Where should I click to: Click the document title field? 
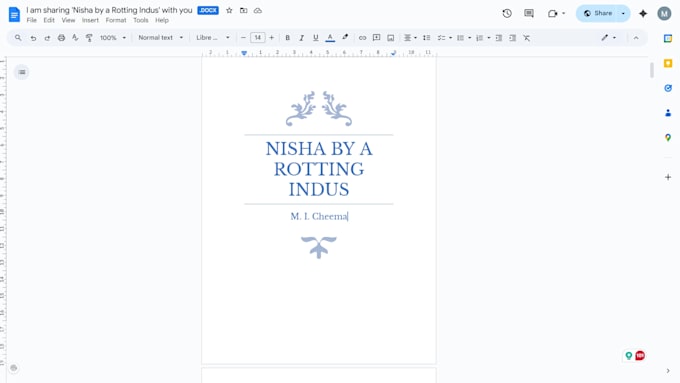tap(109, 10)
